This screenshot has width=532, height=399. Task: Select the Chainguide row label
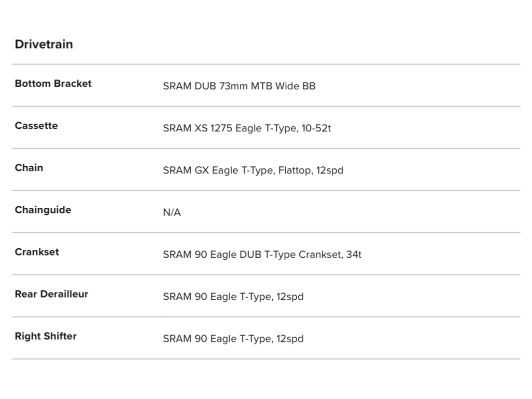[x=43, y=210]
